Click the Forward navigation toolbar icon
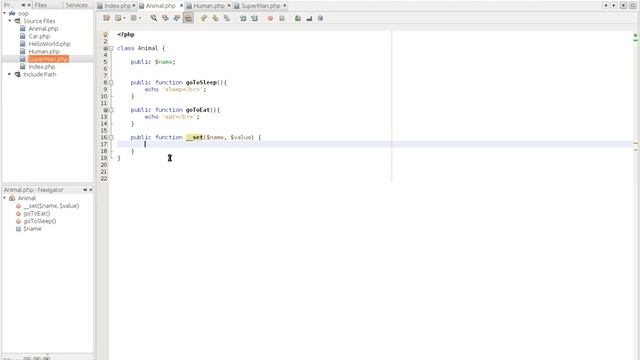The height and width of the screenshot is (360, 640). tap(133, 18)
